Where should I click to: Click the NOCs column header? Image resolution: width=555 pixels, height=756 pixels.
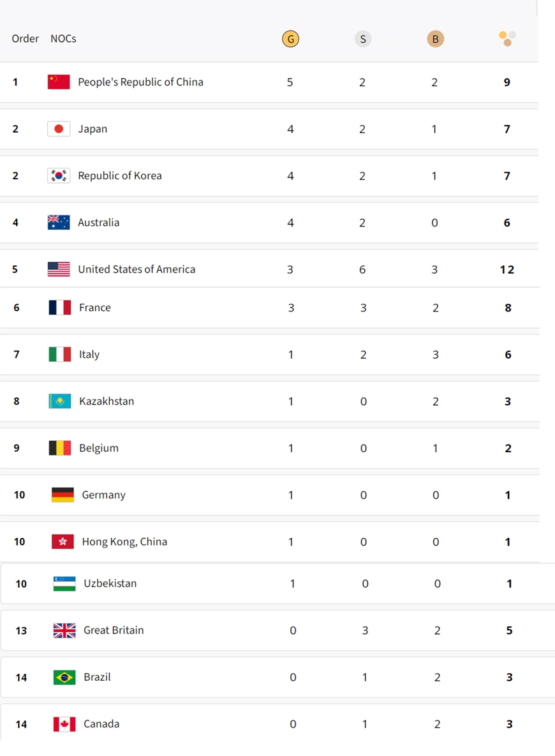click(63, 39)
